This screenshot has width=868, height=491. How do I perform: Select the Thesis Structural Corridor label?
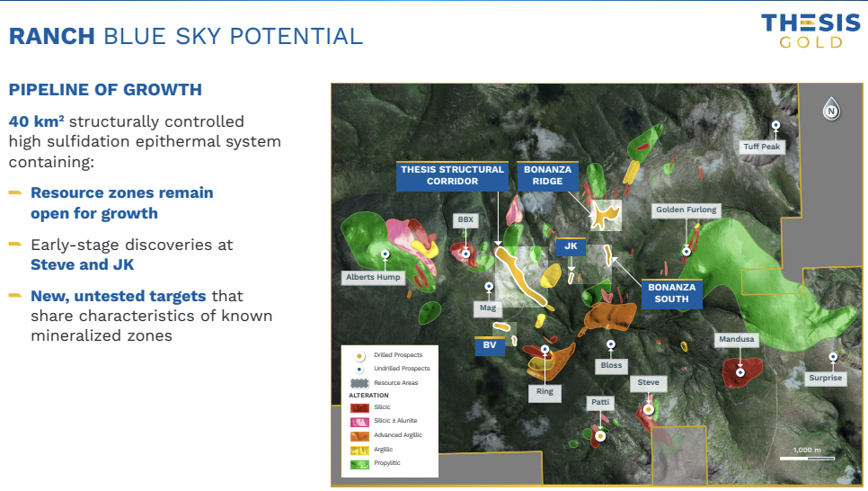coord(452,175)
